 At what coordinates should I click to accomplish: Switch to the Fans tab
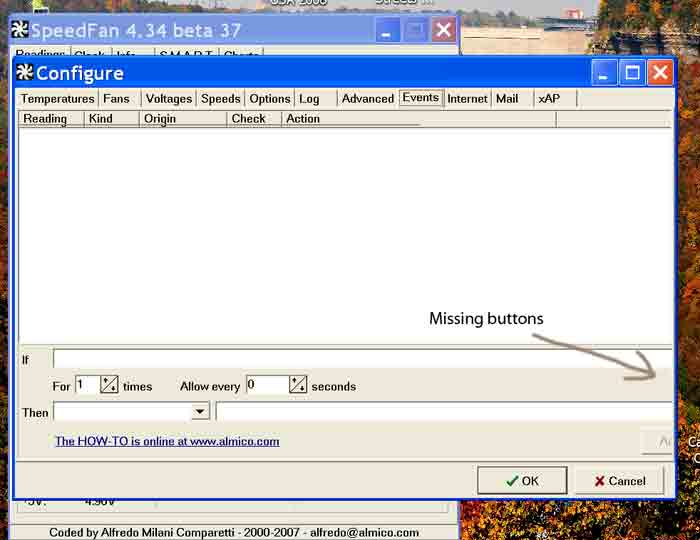[119, 99]
